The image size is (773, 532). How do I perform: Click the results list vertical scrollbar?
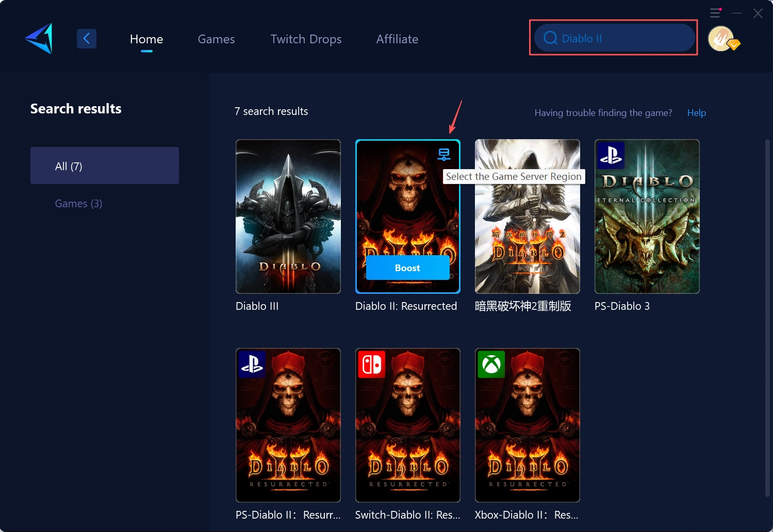pos(767,317)
